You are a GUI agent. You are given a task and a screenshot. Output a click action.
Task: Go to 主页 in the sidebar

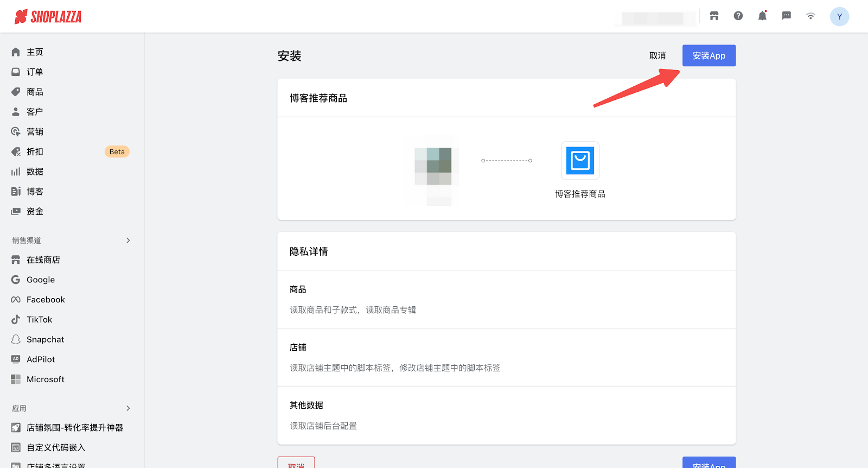pos(35,52)
